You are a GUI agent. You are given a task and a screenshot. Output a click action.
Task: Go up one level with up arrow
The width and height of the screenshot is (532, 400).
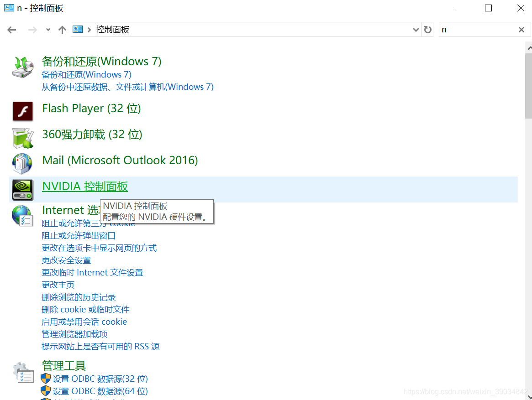click(x=62, y=30)
